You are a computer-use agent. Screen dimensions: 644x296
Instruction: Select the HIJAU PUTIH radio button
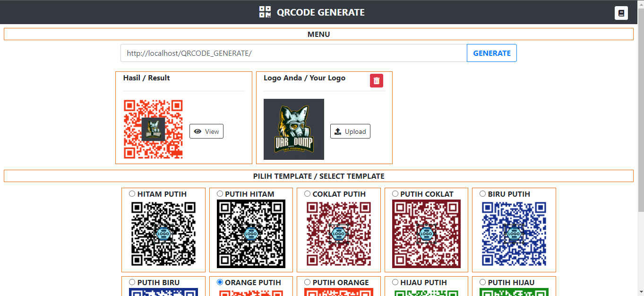[395, 282]
